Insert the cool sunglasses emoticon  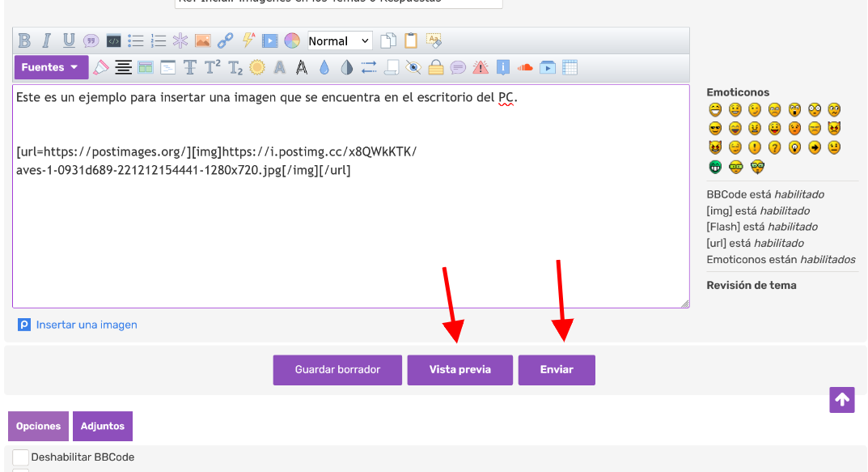[715, 129]
